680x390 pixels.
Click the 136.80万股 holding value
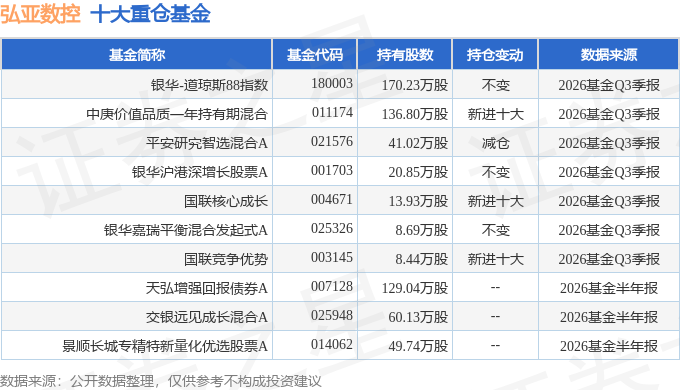(415, 114)
